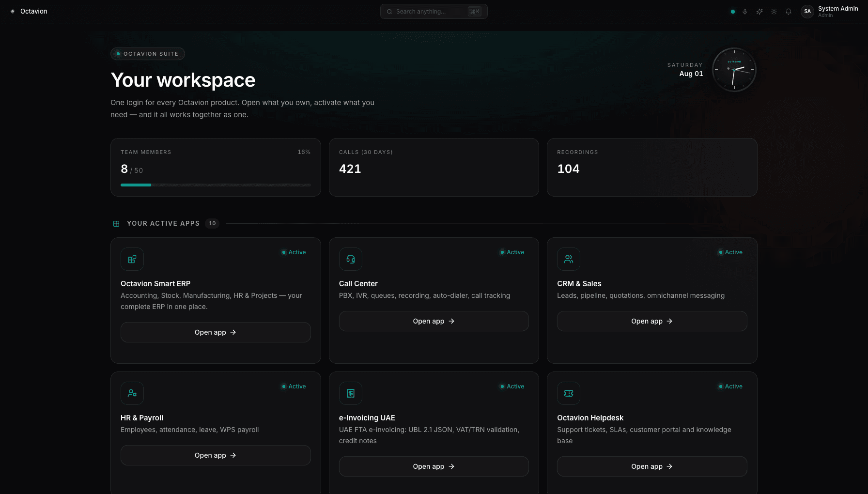Toggle the light theme sun icon

coord(774,12)
